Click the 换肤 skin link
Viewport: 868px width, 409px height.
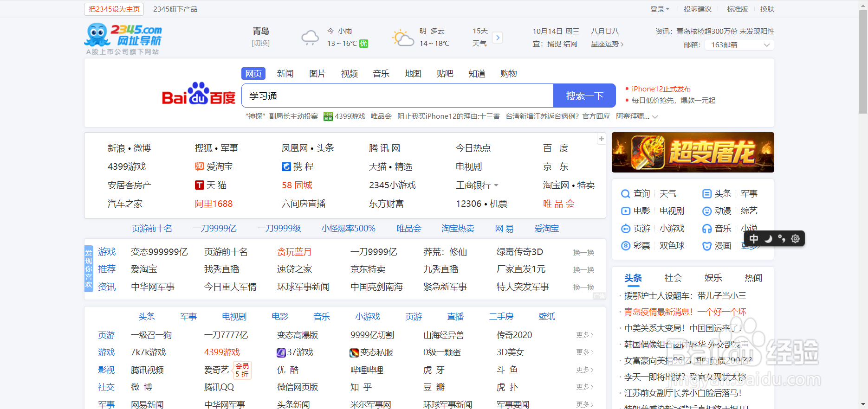[767, 9]
